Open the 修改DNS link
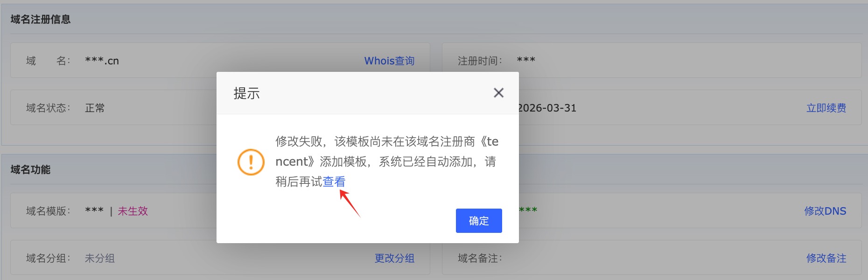 pyautogui.click(x=825, y=211)
